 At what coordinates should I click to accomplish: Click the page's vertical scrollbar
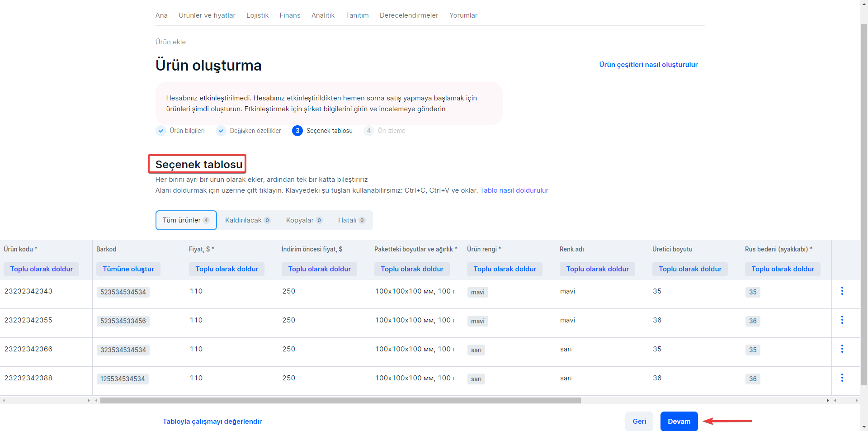pos(864,204)
